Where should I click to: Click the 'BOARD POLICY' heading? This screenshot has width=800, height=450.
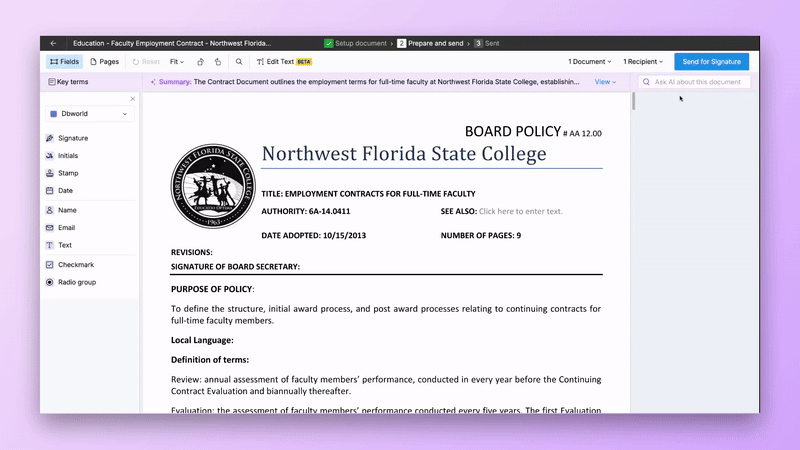(513, 132)
